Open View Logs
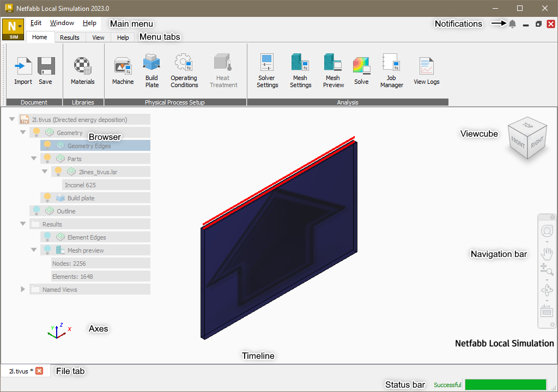Viewport: 558px width, 392px height. (x=426, y=66)
